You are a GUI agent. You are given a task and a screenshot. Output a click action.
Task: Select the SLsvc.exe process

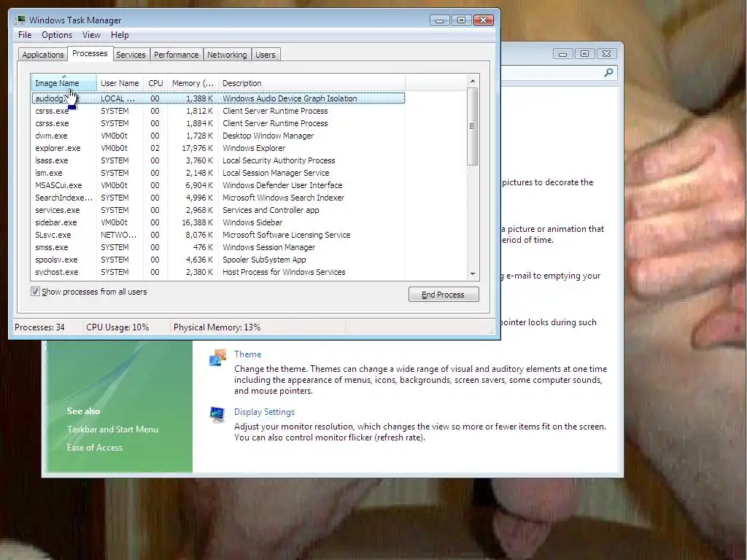(x=218, y=235)
